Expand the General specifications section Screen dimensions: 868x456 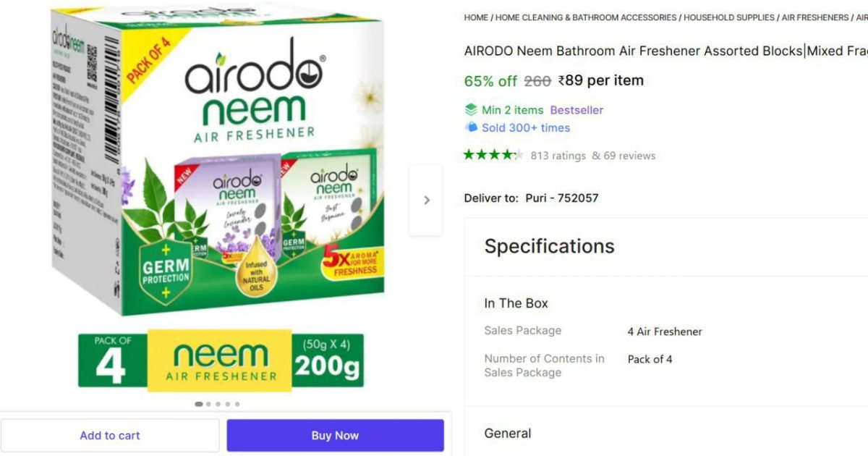click(x=507, y=433)
